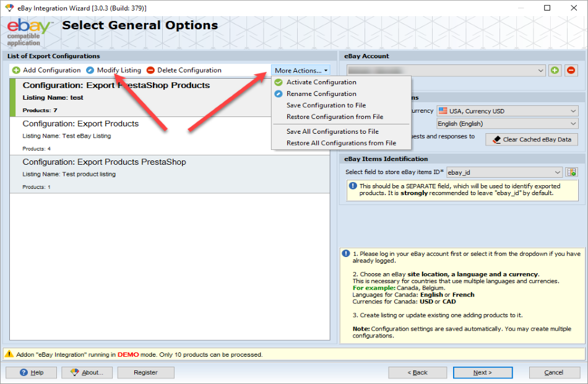Click the 'Select field to store eBay items ID*' label
Image resolution: width=588 pixels, height=384 pixels.
[394, 172]
